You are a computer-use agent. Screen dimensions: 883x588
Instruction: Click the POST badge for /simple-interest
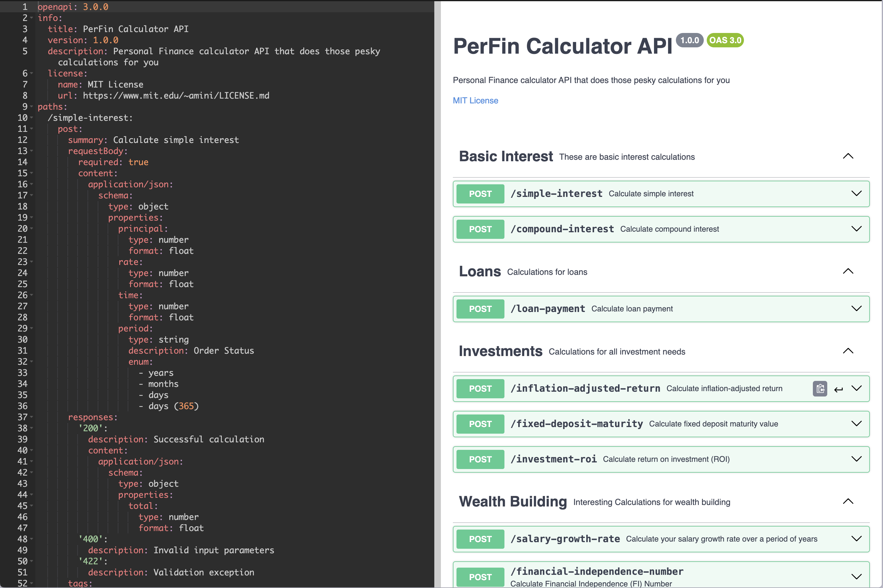(480, 194)
